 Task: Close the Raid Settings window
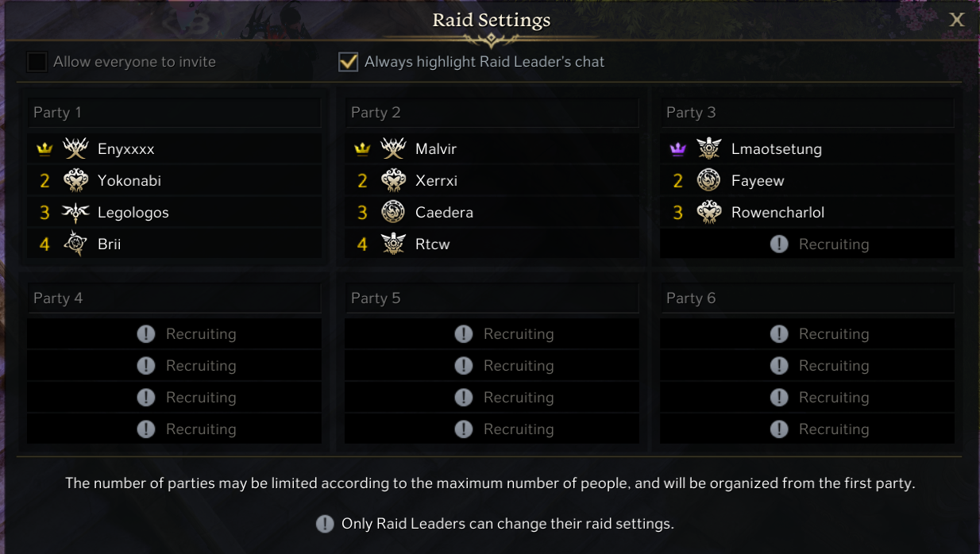(957, 20)
